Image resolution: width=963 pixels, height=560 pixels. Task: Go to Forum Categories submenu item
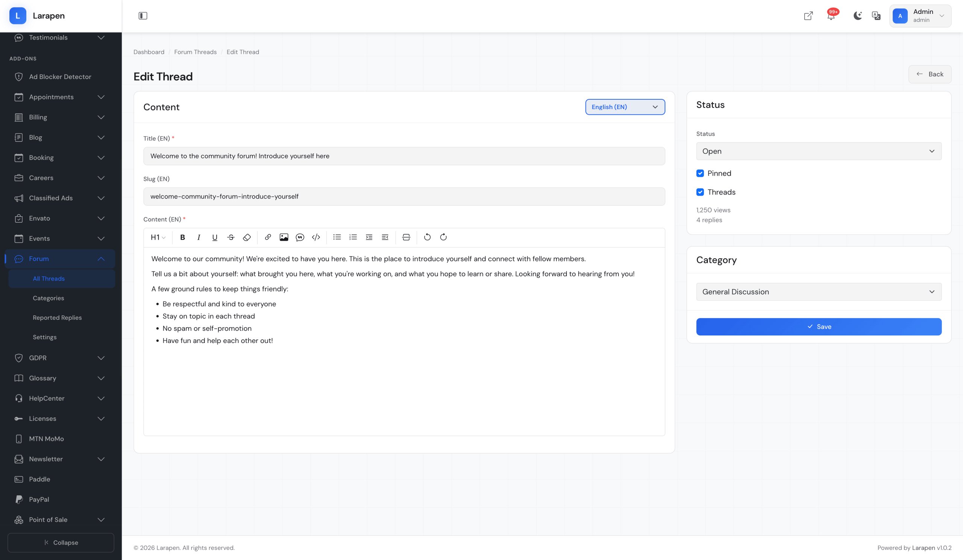click(49, 298)
